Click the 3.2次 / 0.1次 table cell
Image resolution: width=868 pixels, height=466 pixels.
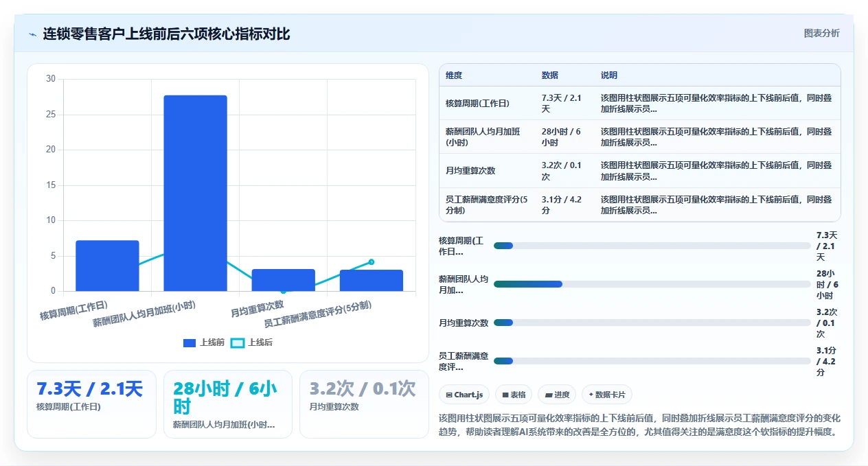(x=564, y=171)
